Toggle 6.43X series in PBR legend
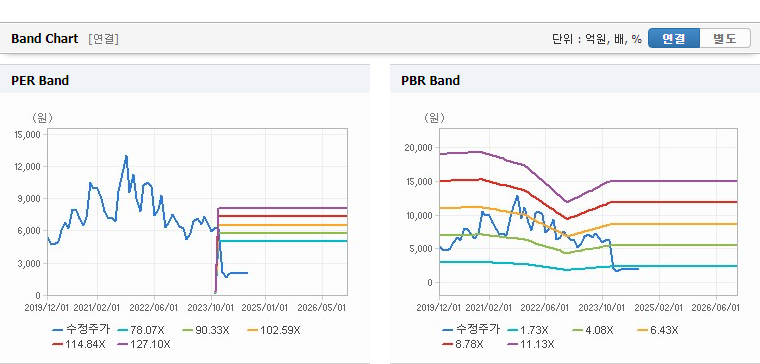The height and width of the screenshot is (364, 760). 658,330
